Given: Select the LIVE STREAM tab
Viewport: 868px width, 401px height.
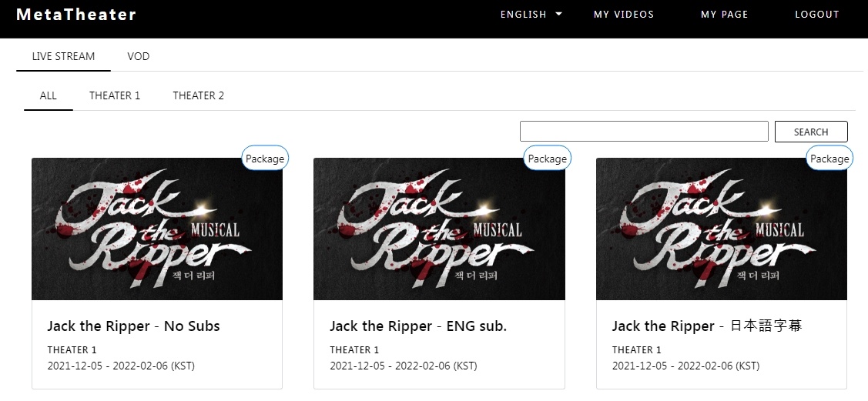Looking at the screenshot, I should pyautogui.click(x=63, y=56).
